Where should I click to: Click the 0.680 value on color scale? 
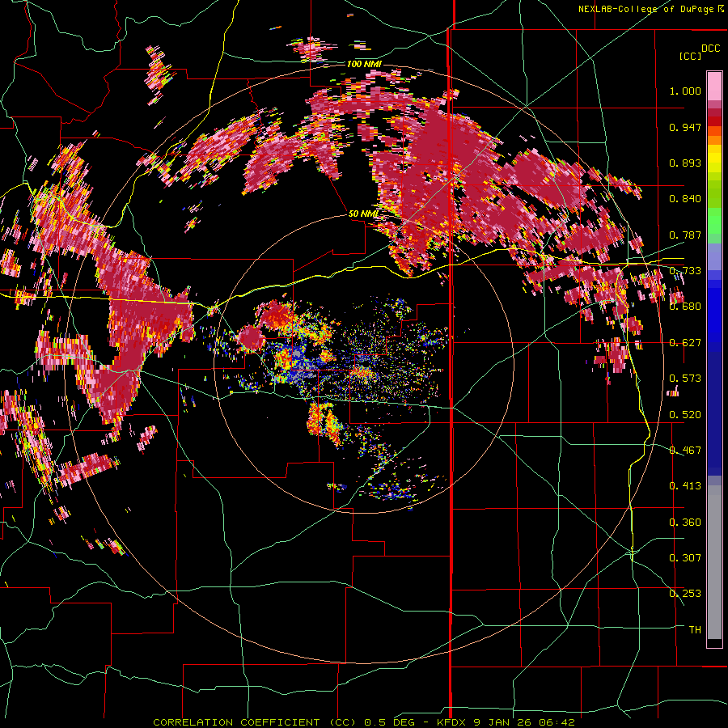(685, 307)
